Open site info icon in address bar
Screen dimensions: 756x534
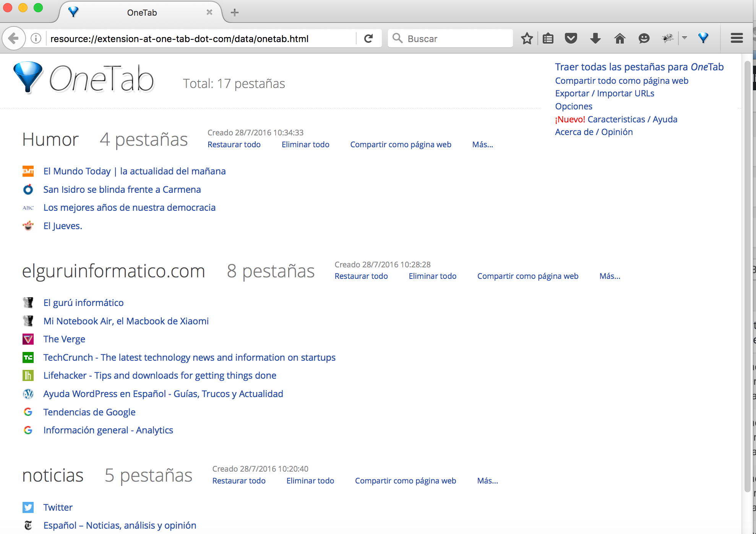pos(36,39)
